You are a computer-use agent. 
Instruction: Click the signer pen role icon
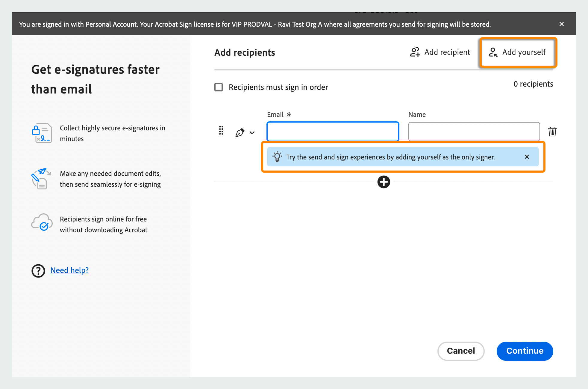click(240, 132)
